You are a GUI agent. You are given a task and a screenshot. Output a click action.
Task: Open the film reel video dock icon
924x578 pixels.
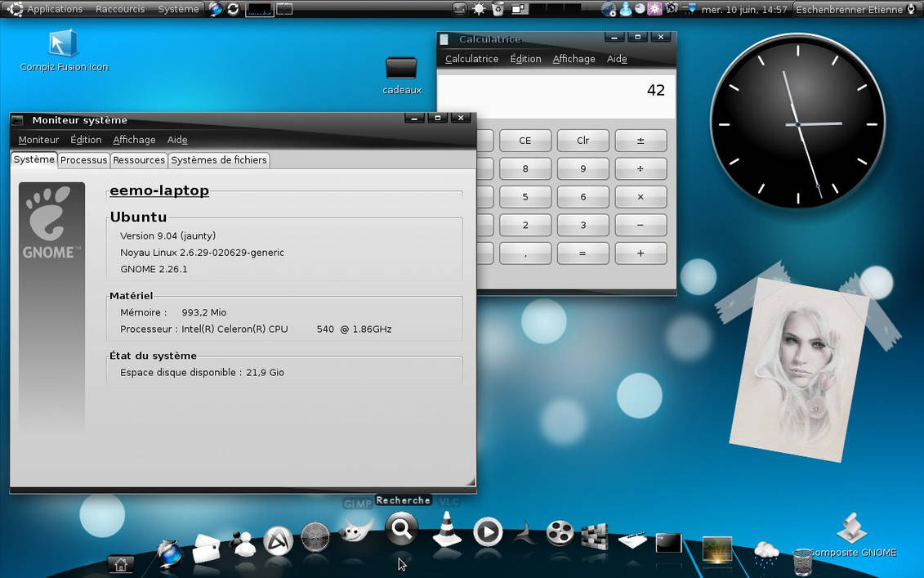click(x=560, y=533)
